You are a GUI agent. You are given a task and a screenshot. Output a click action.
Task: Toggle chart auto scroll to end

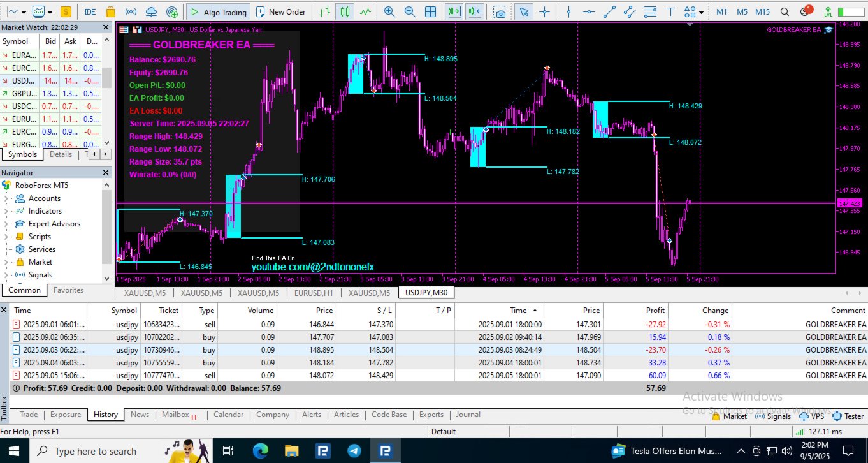[x=454, y=11]
